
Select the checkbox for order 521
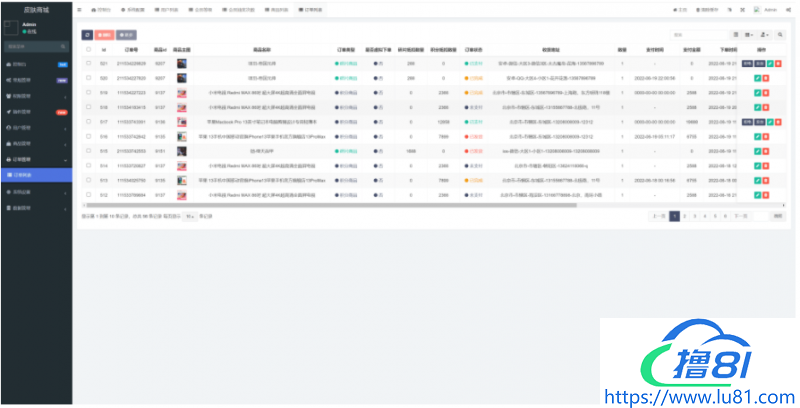(88, 63)
